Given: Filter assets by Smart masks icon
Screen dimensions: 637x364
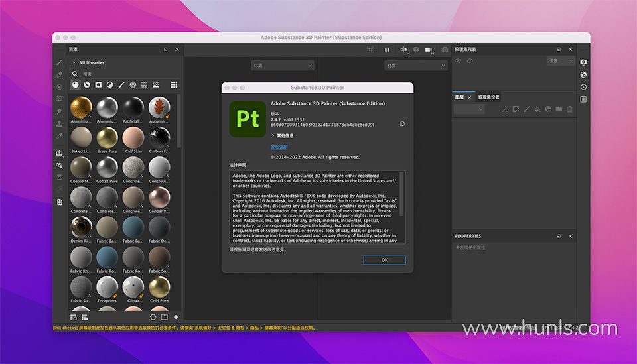Looking at the screenshot, I should click(x=98, y=84).
